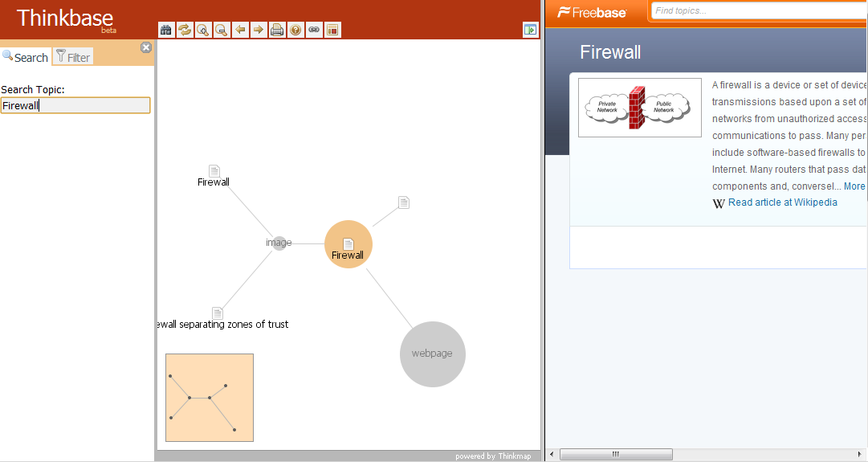Close the search sidebar with X icon

[x=146, y=47]
